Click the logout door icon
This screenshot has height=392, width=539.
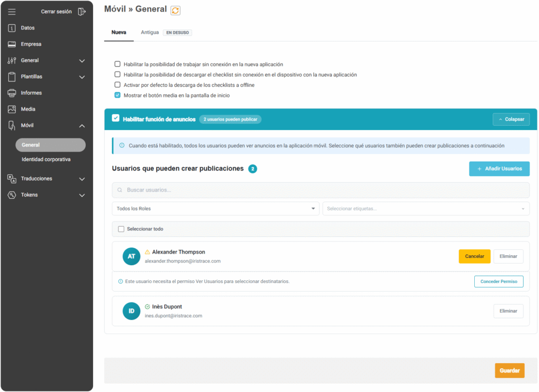click(82, 12)
